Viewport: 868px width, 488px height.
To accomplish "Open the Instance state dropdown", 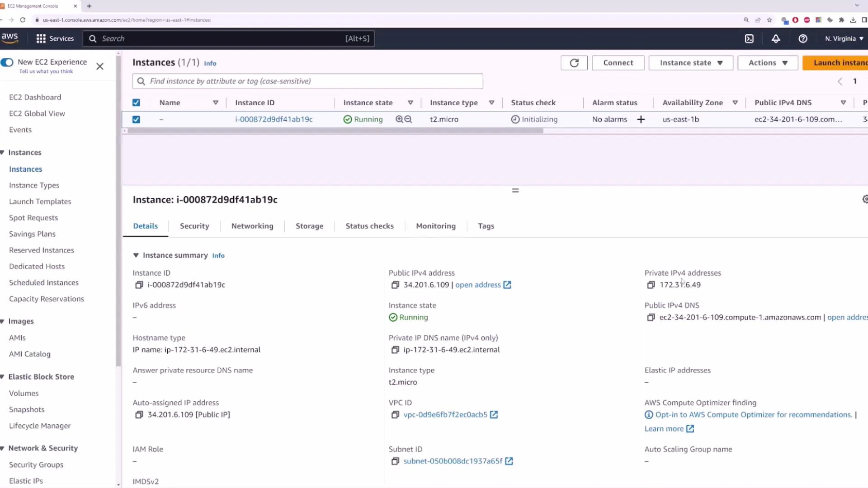I will pos(690,63).
